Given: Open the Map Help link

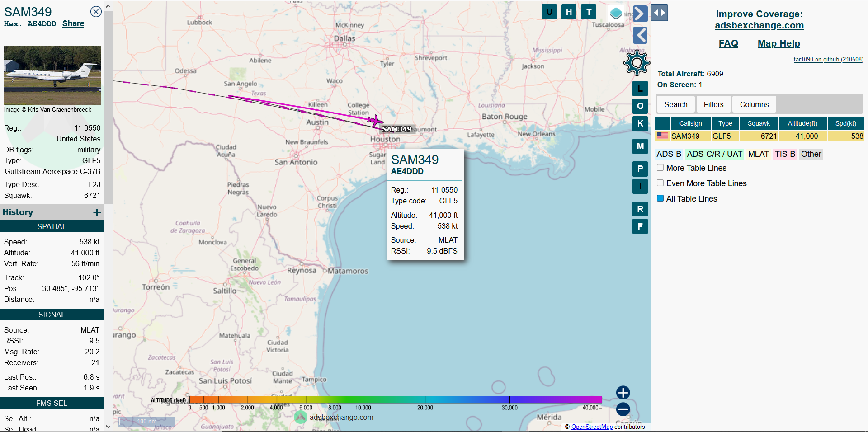Looking at the screenshot, I should tap(778, 43).
